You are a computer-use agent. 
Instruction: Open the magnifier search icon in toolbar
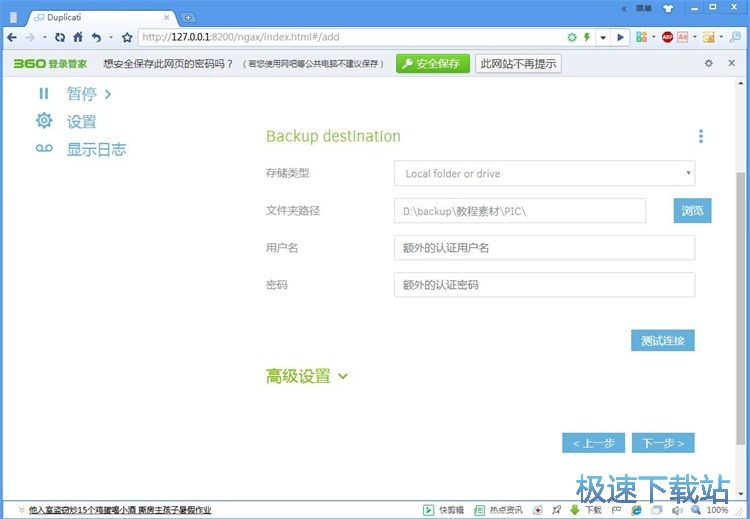735,37
